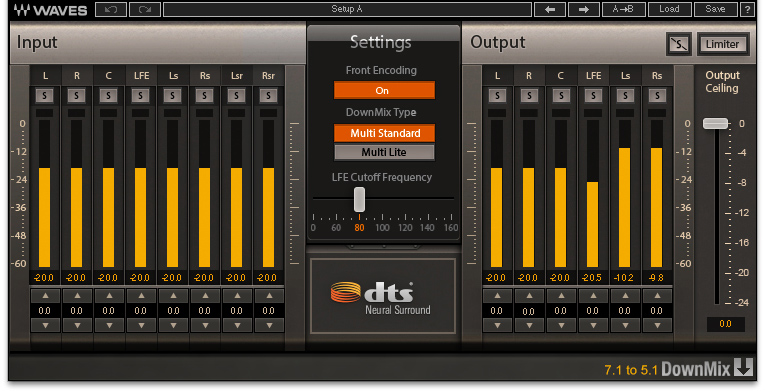765x391 pixels.
Task: Click the undo arrow in Waves toolbar
Action: [111, 9]
